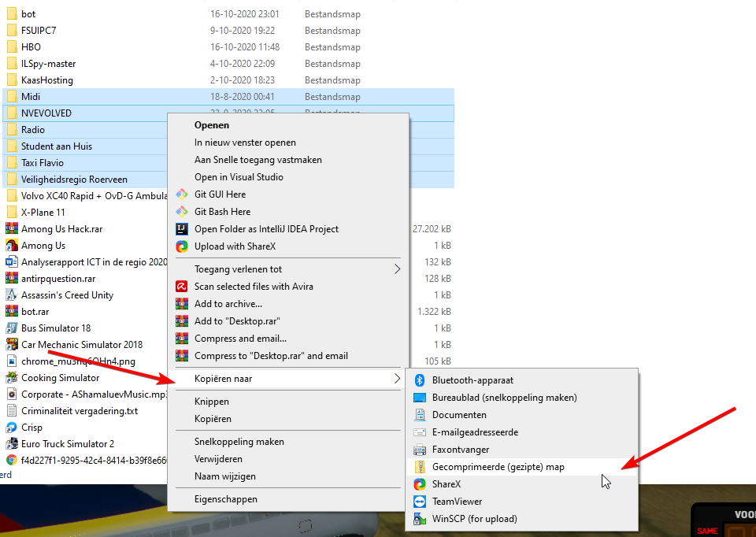Click the Bluetooth-apparaat icon in submenu
This screenshot has width=756, height=537.
click(419, 380)
